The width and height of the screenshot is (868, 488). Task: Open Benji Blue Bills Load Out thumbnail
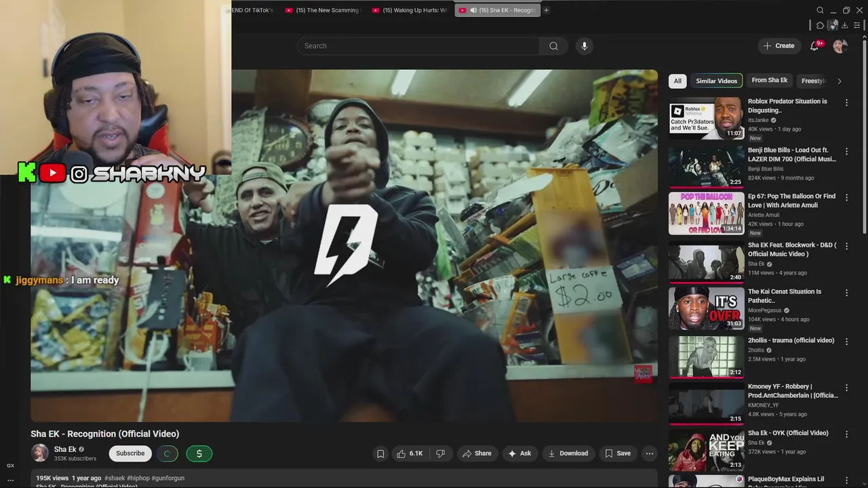click(706, 166)
